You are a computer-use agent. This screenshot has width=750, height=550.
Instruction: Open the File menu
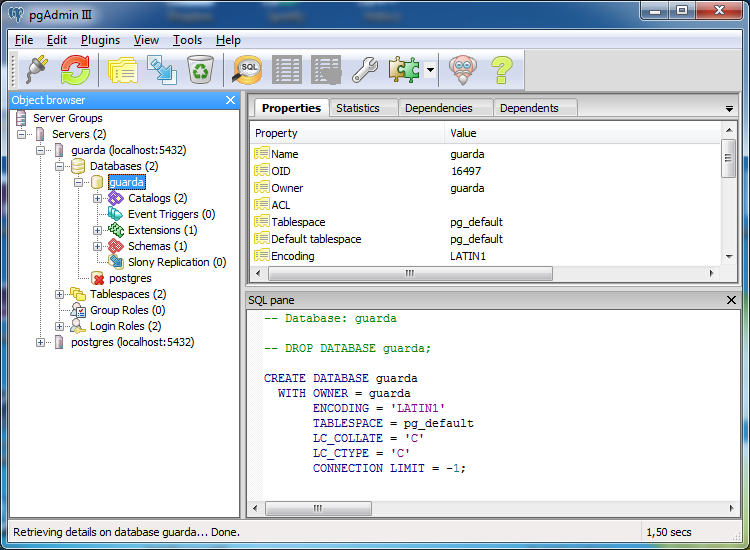24,40
